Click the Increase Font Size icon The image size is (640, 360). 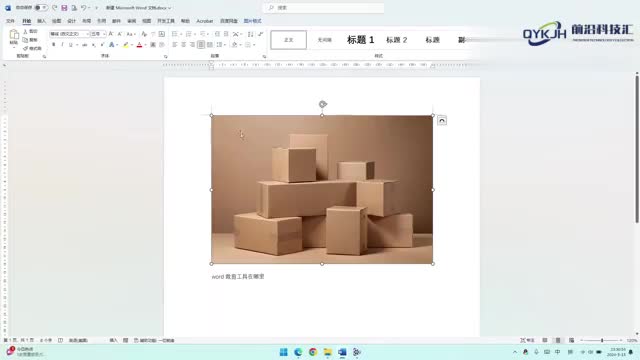(111, 34)
